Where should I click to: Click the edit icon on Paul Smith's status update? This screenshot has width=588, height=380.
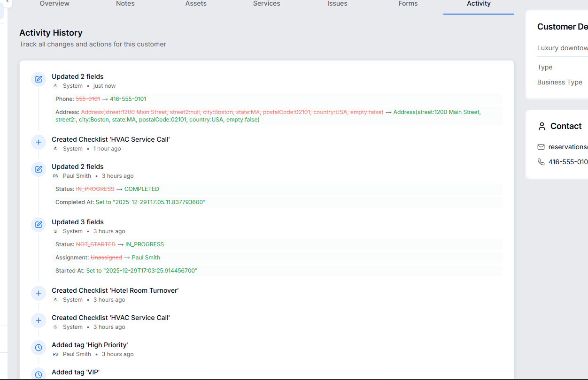click(39, 169)
